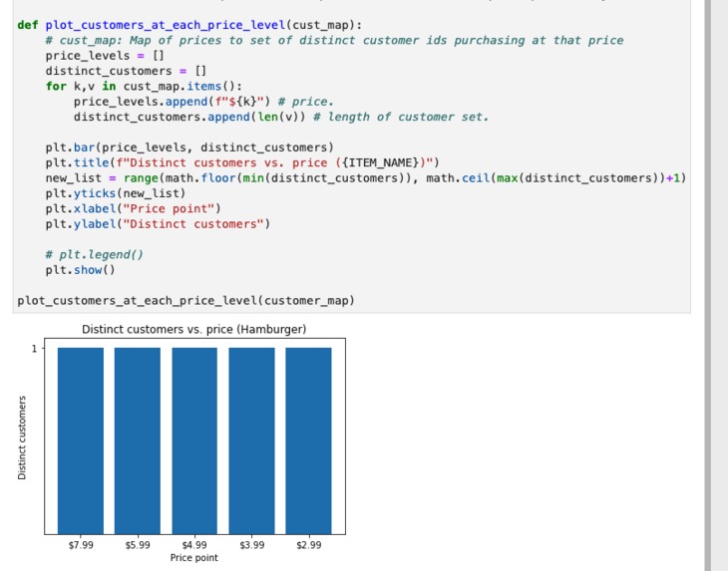Click the plt.ylabel("Distinct customers") line
The width and height of the screenshot is (728, 571).
pyautogui.click(x=158, y=224)
